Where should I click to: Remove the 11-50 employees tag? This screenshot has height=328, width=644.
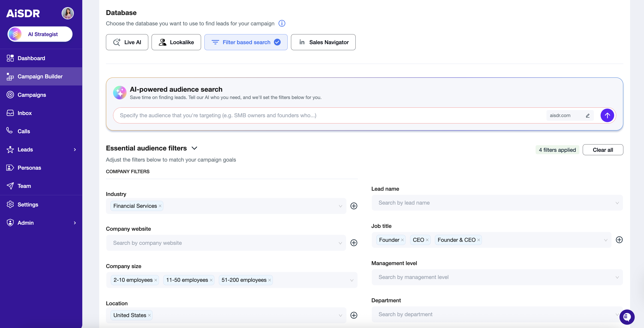click(x=211, y=280)
